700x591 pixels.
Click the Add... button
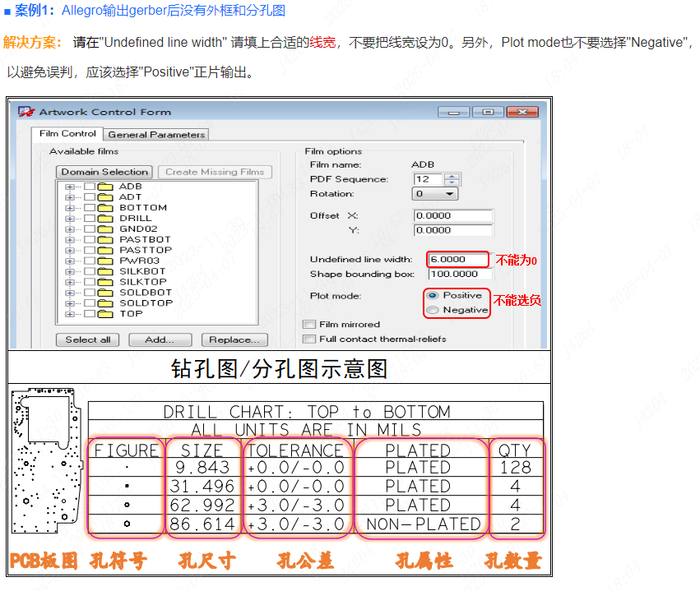(160, 339)
